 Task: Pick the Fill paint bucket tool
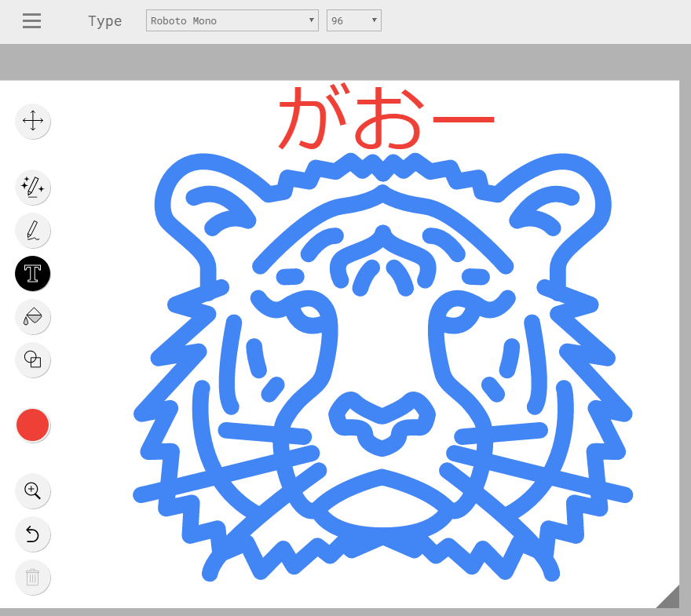click(33, 316)
